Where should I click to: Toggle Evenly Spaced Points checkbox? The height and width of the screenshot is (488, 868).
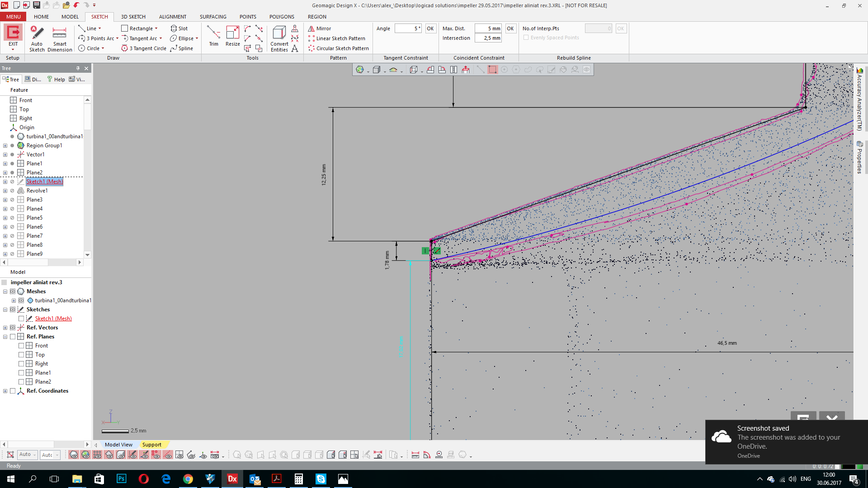pos(526,38)
